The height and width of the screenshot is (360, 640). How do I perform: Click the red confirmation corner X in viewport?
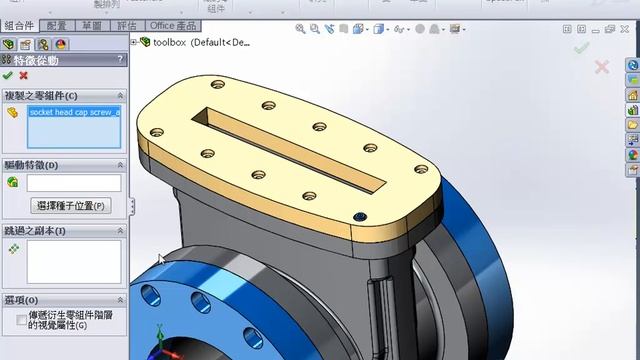pos(602,67)
